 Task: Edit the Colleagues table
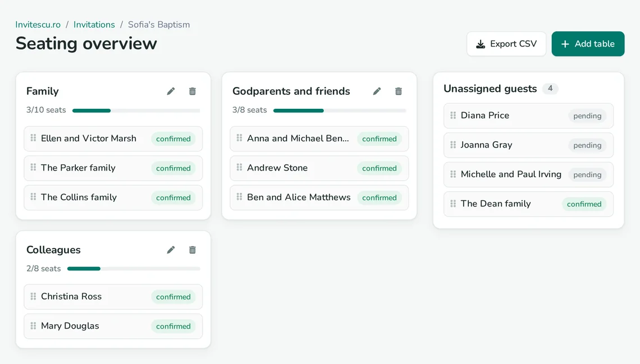point(171,250)
